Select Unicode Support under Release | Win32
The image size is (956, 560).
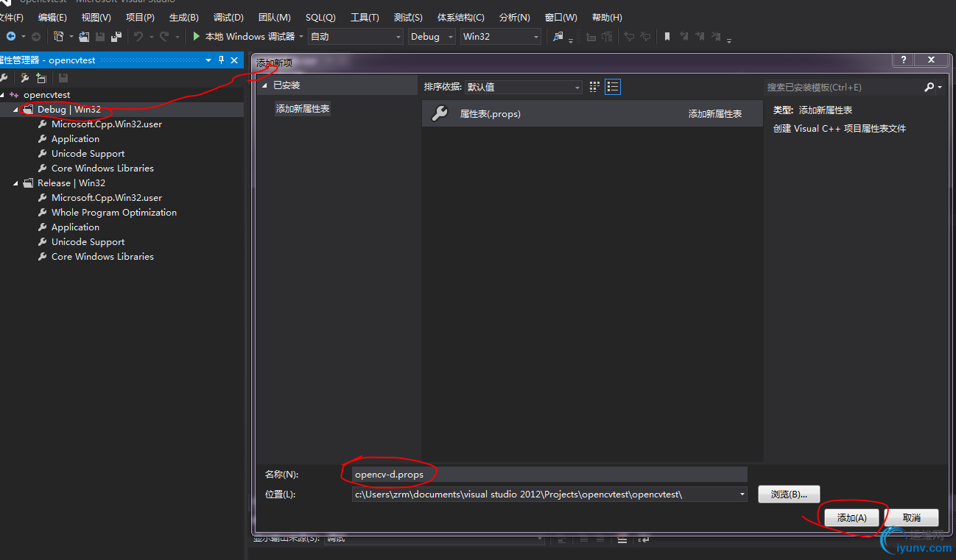[88, 242]
